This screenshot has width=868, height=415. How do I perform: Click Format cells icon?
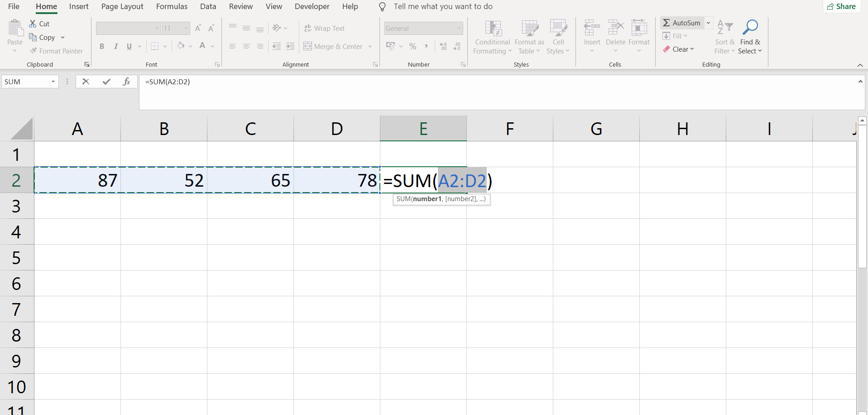[639, 28]
